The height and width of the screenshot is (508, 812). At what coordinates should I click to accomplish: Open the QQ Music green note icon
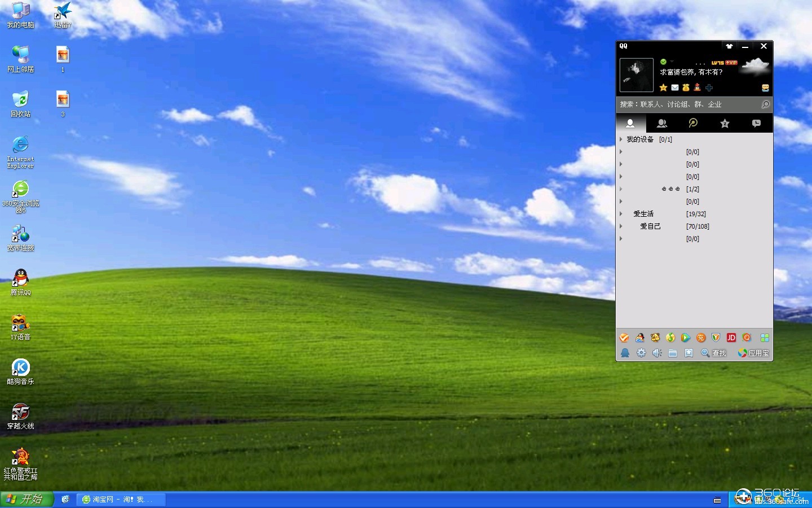tap(670, 338)
